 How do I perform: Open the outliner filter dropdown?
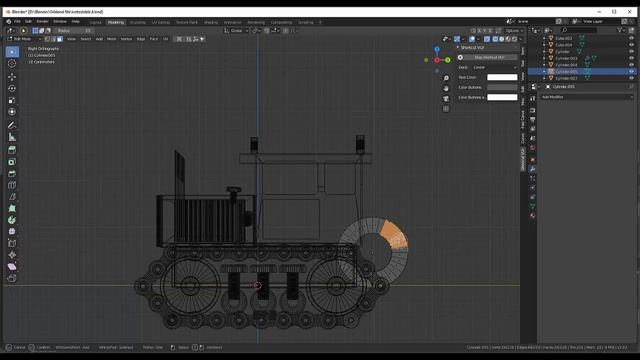(x=621, y=30)
